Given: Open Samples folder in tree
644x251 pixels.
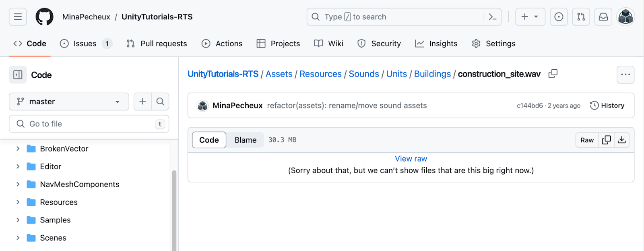Looking at the screenshot, I should [x=55, y=220].
